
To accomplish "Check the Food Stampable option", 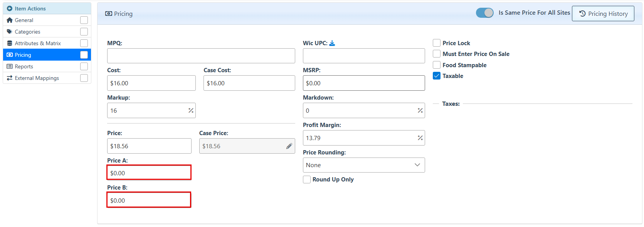I will click(437, 65).
